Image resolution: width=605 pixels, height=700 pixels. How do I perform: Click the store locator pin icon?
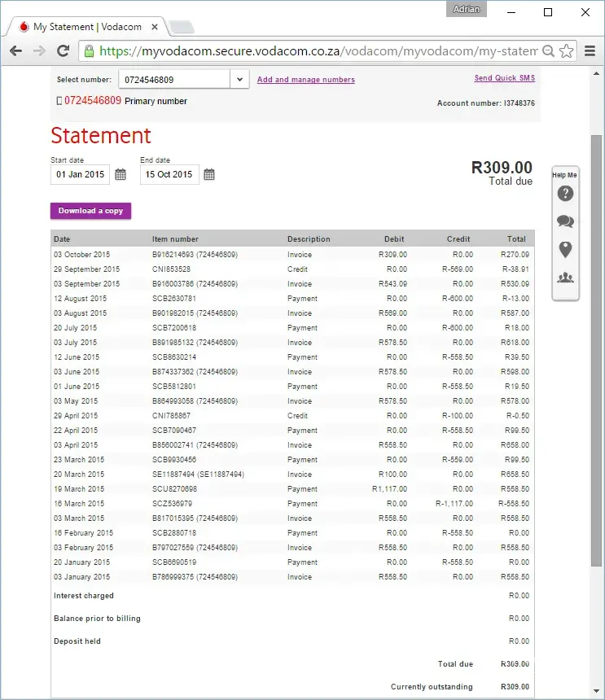click(565, 249)
